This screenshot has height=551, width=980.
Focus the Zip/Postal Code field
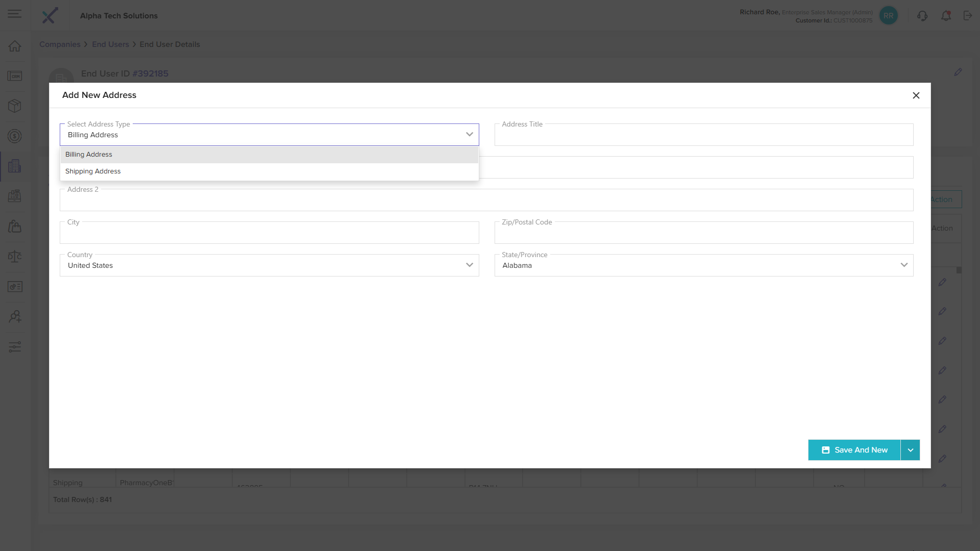tap(703, 234)
